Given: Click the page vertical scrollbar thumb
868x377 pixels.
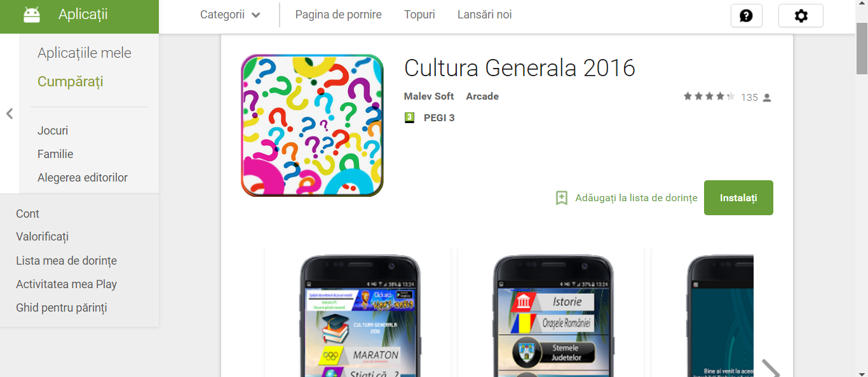Looking at the screenshot, I should (862, 49).
